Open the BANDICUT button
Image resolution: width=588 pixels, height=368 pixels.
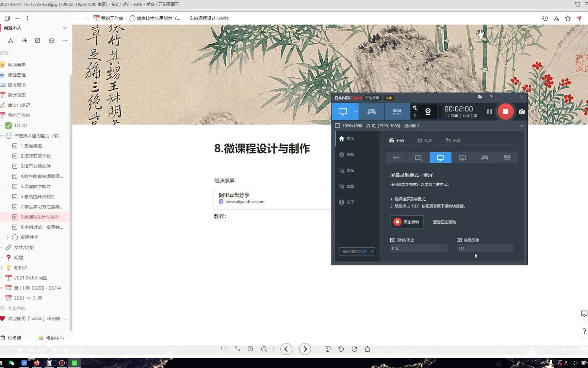(x=357, y=251)
